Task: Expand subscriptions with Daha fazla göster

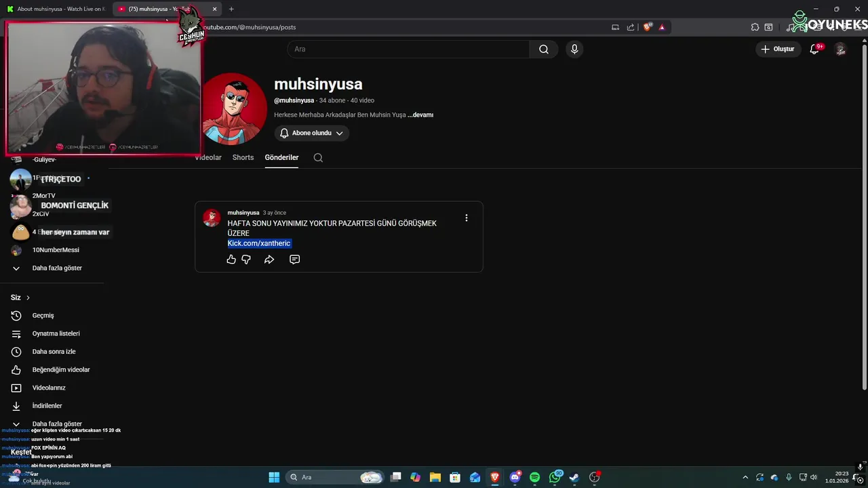Action: (57, 268)
